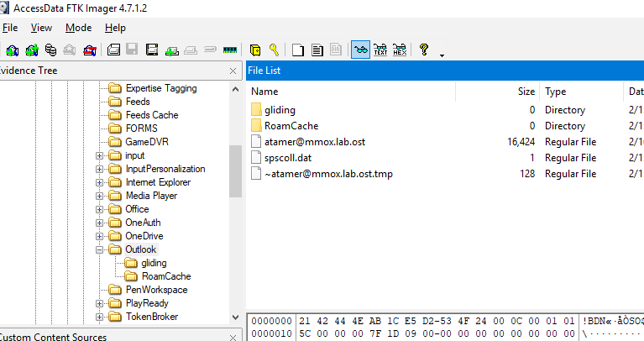Click the Add to Custom Content Image icon

click(x=171, y=50)
